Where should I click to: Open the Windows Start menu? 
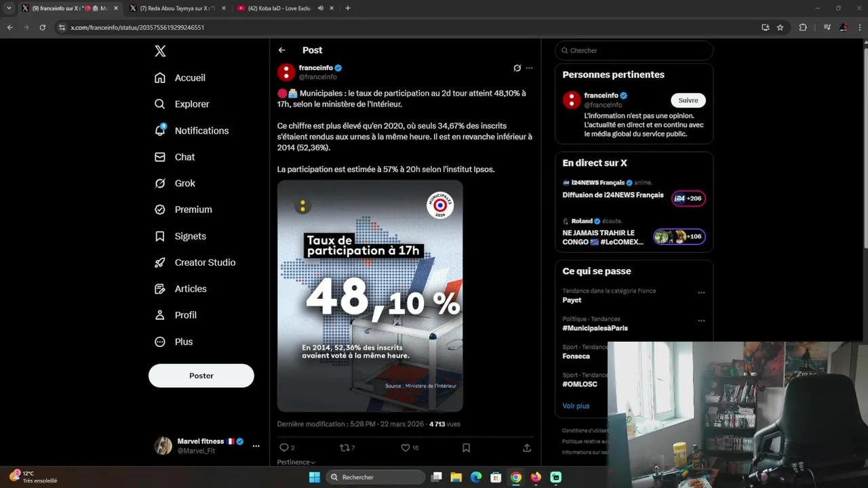[x=315, y=477]
